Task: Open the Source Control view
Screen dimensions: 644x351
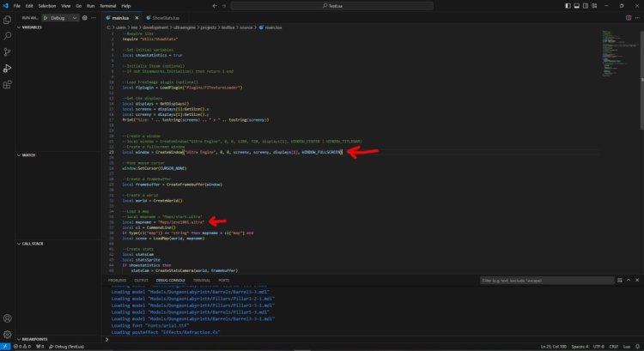Action: click(x=7, y=51)
